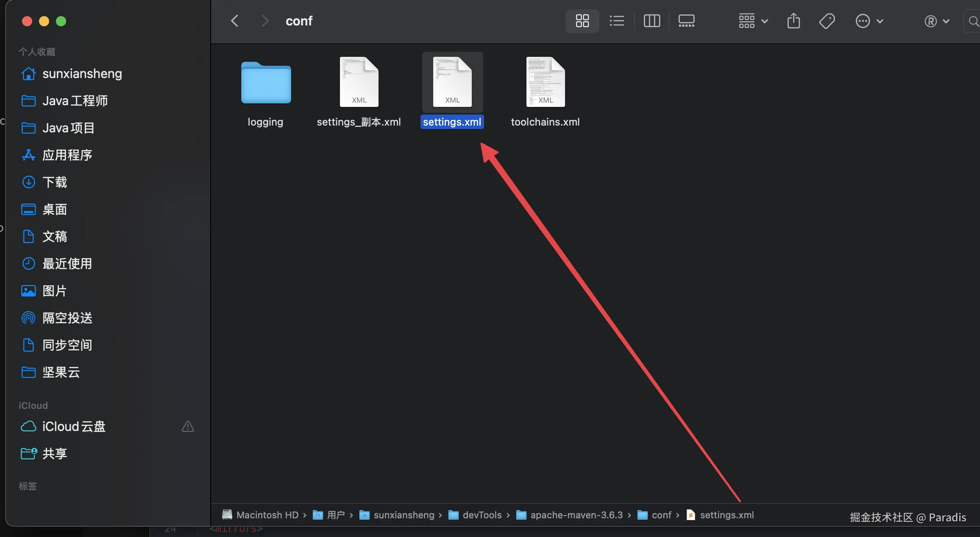Open the group-by options dropdown
The height and width of the screenshot is (537, 980).
point(753,21)
